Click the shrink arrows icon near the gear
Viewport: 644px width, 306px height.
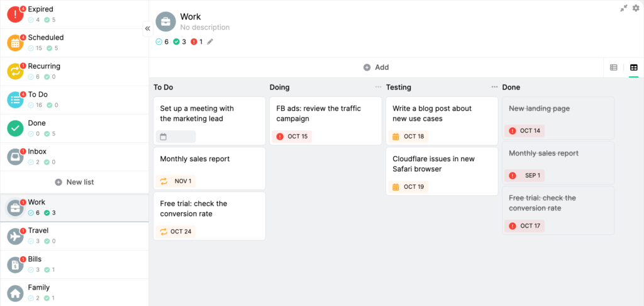pyautogui.click(x=624, y=8)
